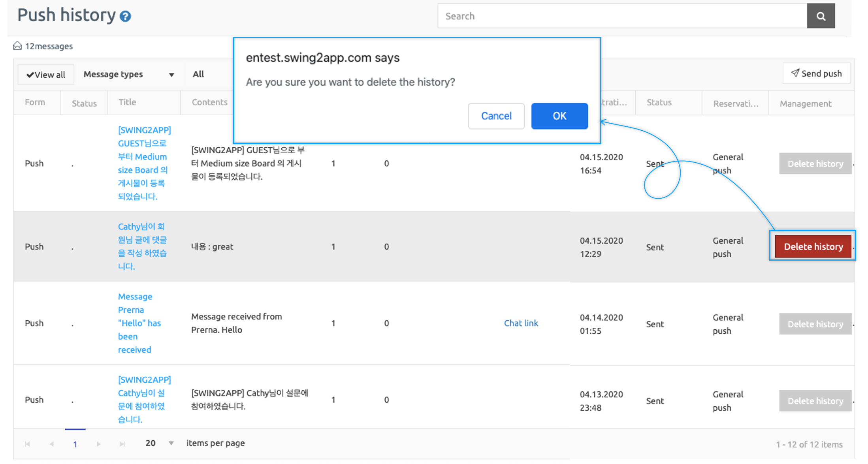Image resolution: width=868 pixels, height=464 pixels.
Task: Open the All filter dropdown
Action: click(199, 74)
